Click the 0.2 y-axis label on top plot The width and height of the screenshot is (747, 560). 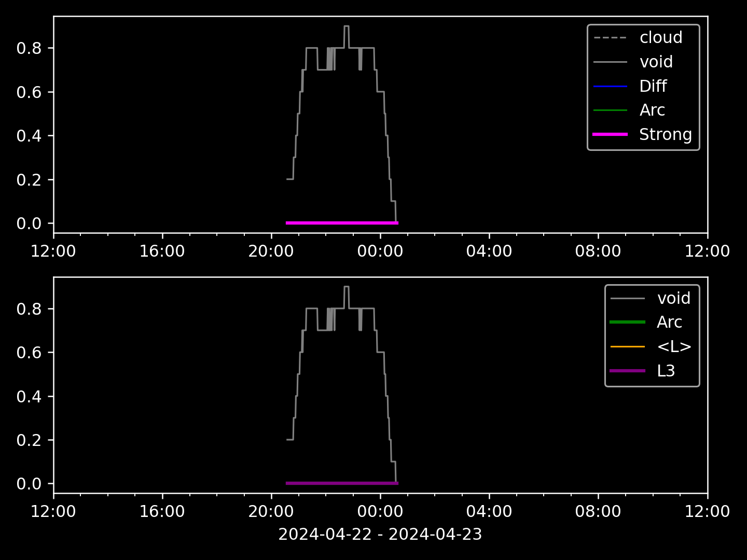click(29, 180)
